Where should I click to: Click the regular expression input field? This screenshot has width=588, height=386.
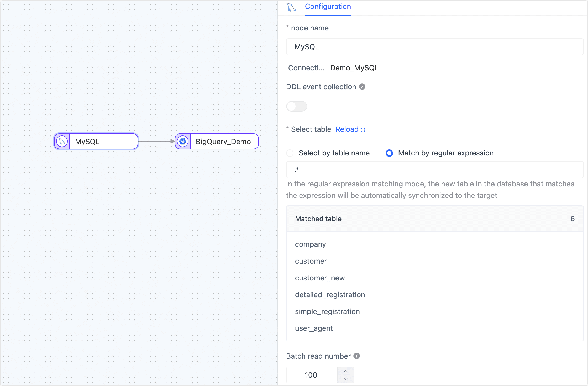tap(434, 170)
